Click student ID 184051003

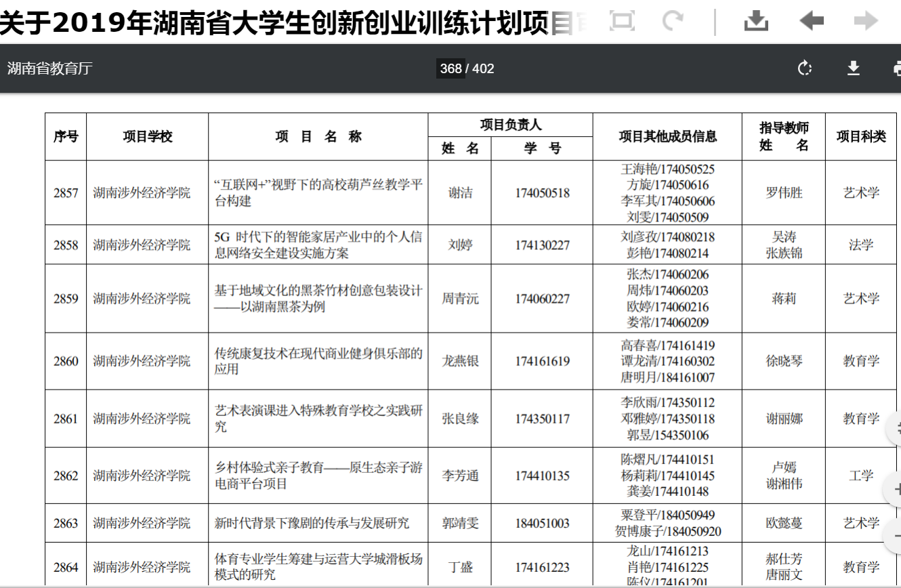coord(543,524)
